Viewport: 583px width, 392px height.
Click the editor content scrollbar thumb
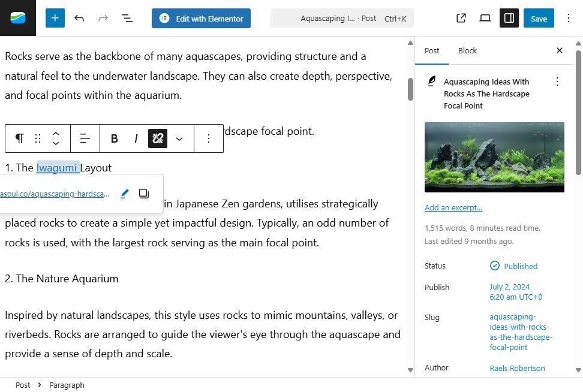click(410, 89)
